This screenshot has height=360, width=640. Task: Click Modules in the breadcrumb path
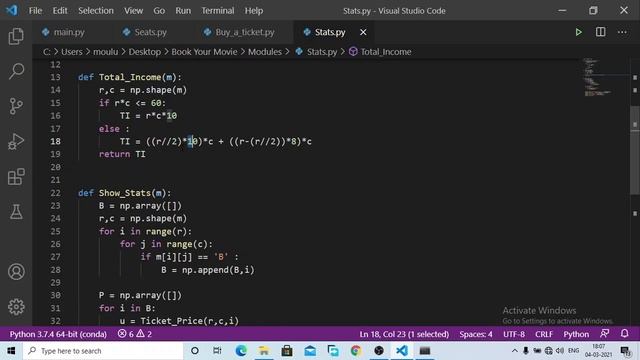[264, 52]
